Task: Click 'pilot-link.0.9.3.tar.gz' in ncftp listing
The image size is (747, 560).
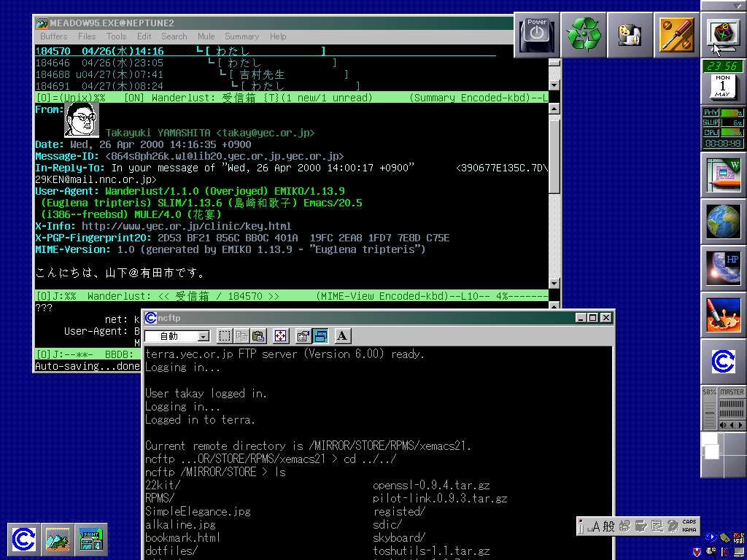Action: tap(440, 499)
